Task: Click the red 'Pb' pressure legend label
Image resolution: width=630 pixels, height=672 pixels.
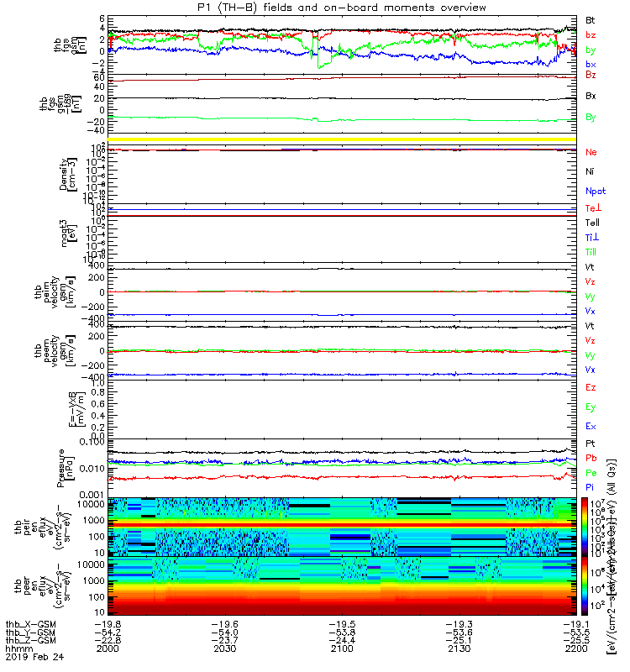Action: [x=591, y=458]
